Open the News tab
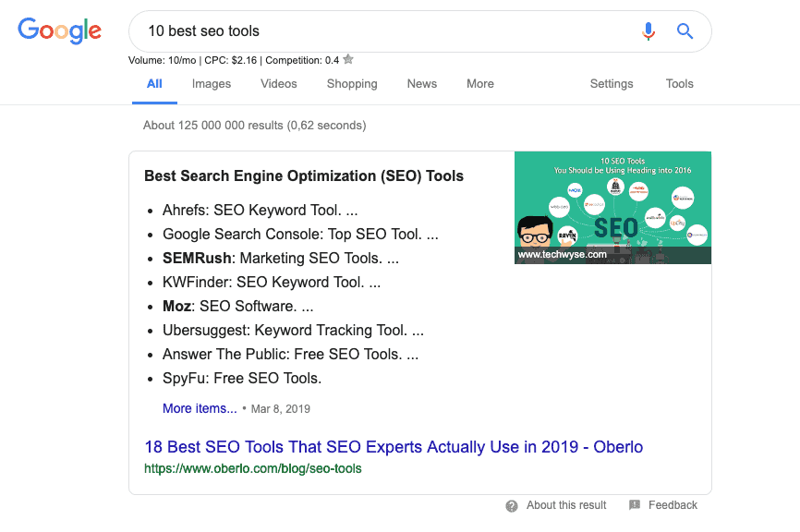Image resolution: width=800 pixels, height=532 pixels. click(x=422, y=84)
